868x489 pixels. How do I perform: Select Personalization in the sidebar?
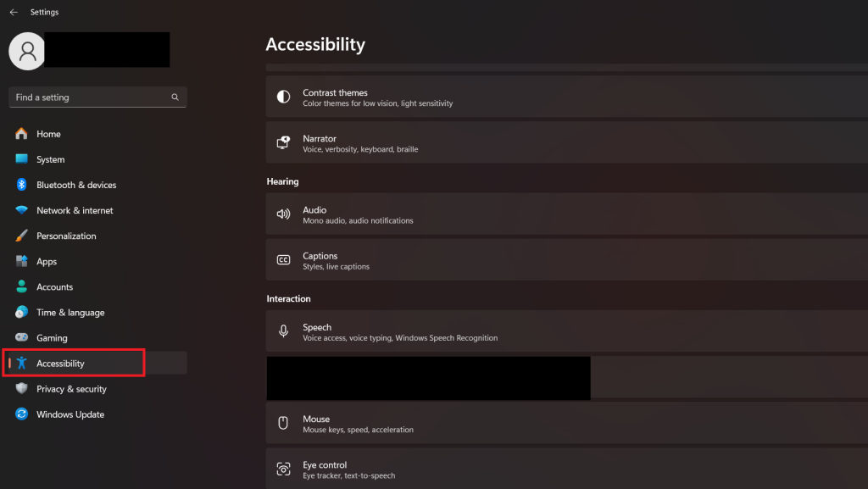66,236
